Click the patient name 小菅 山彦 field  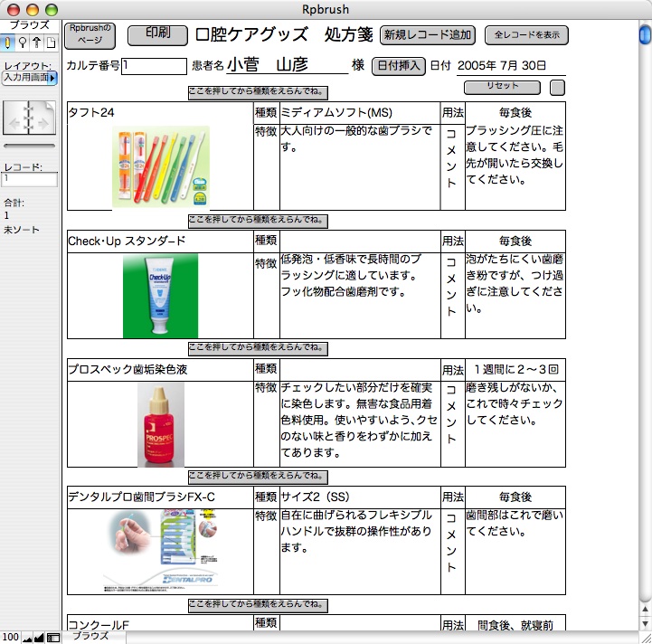pyautogui.click(x=287, y=65)
